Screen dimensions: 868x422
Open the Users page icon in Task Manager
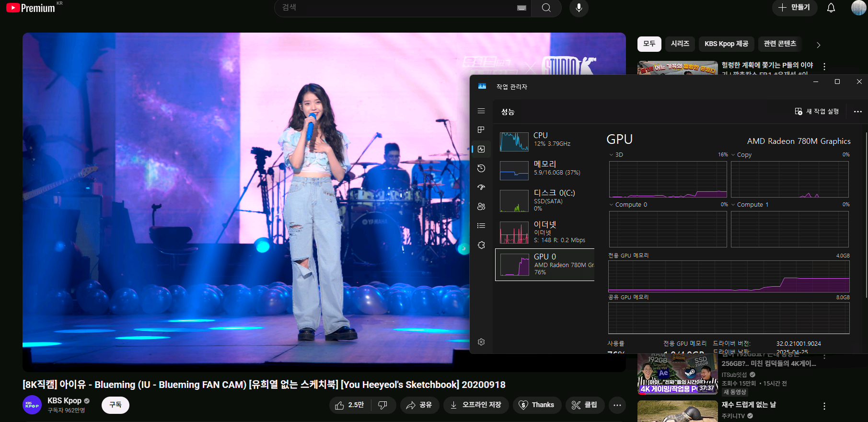[481, 207]
